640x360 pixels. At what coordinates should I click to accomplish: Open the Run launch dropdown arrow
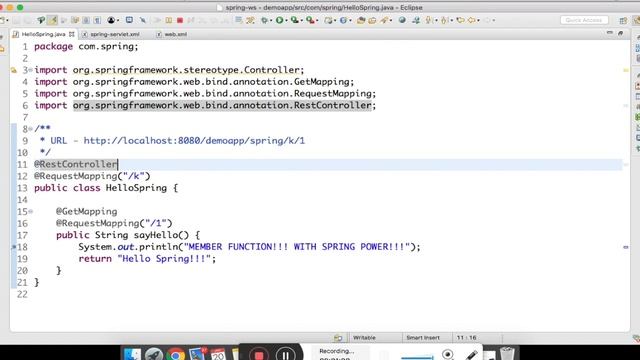286,20
